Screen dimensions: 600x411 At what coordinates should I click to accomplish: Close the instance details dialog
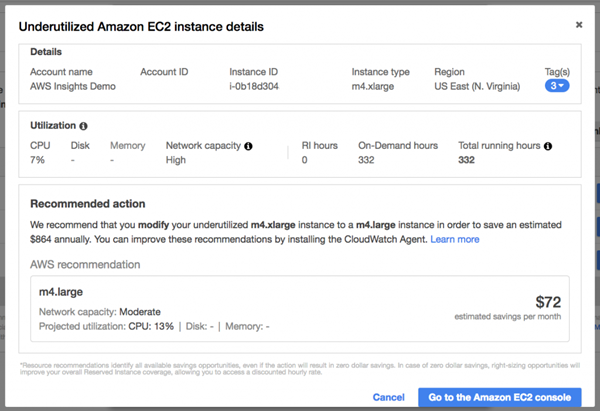pos(579,25)
